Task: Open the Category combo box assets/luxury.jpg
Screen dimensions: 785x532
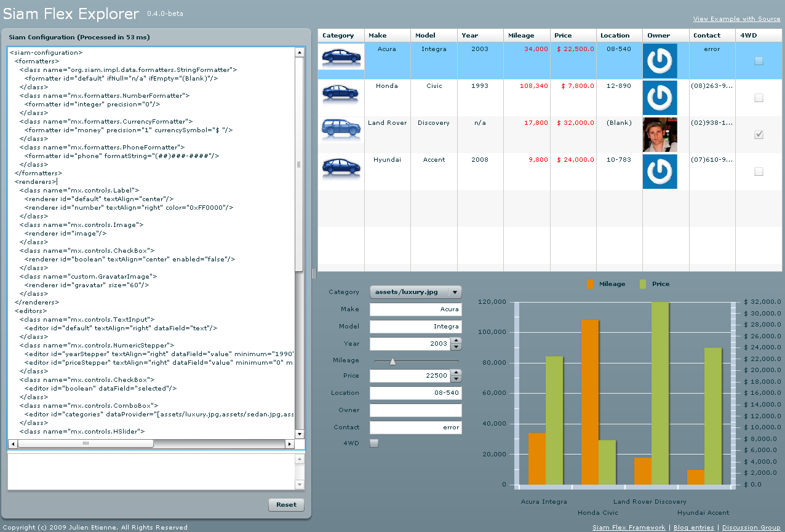Action: 416,292
